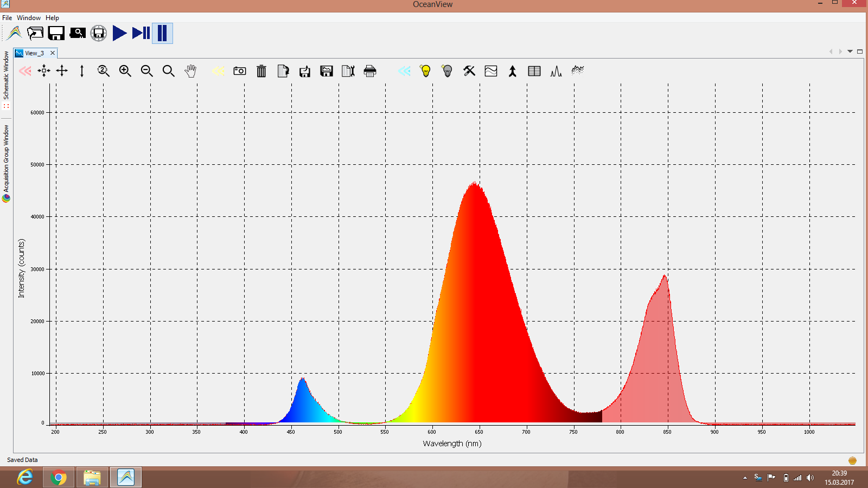The width and height of the screenshot is (868, 488).
Task: Click the printer icon to print graph
Action: pos(370,71)
